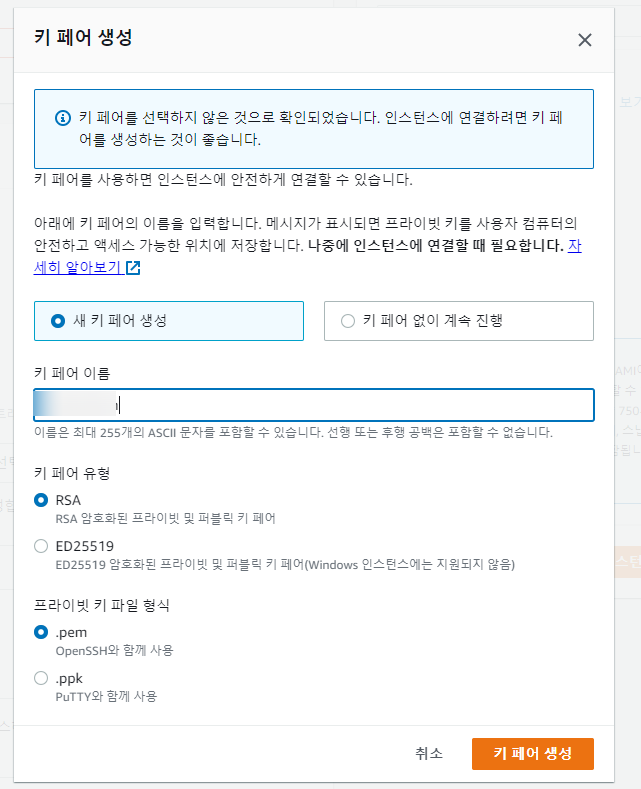This screenshot has height=789, width=641.
Task: Click the RSA option label text
Action: 68,500
